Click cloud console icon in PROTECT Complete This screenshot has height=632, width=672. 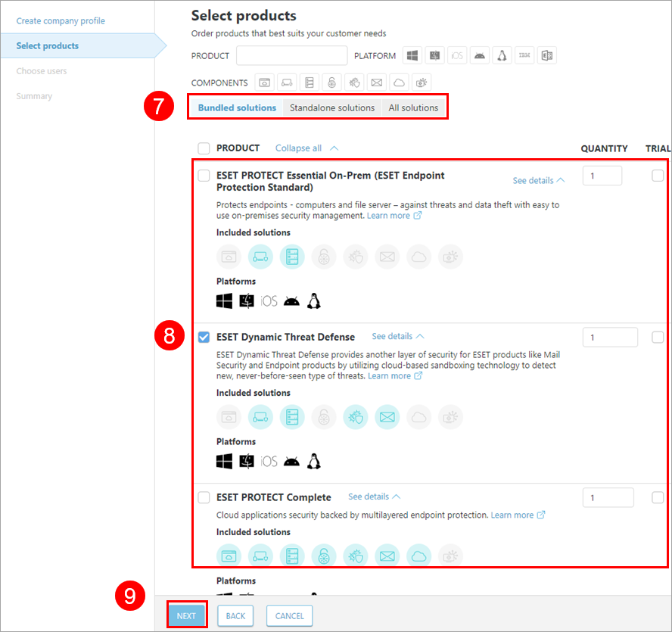(x=229, y=556)
